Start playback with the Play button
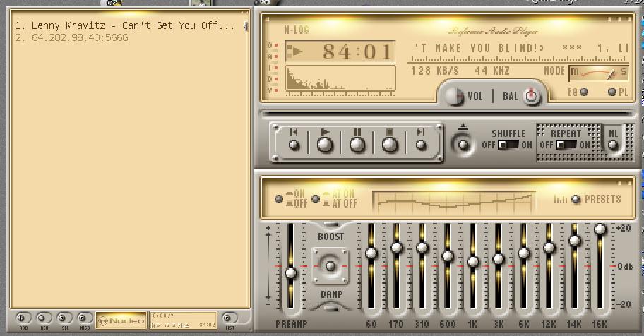 (325, 145)
